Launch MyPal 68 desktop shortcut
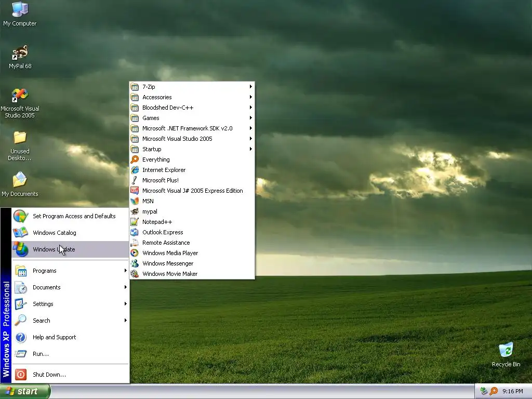The width and height of the screenshot is (532, 399). point(20,57)
